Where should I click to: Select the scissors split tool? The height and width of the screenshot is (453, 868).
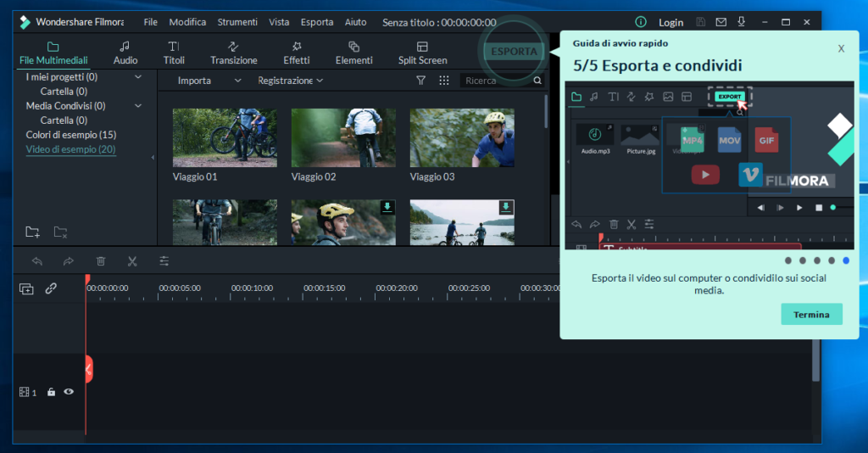[132, 261]
